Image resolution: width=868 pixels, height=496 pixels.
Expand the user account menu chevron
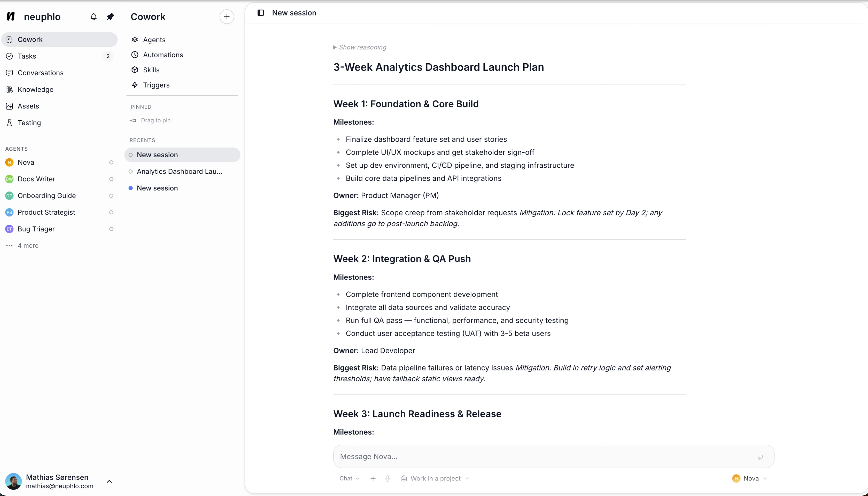(x=109, y=482)
